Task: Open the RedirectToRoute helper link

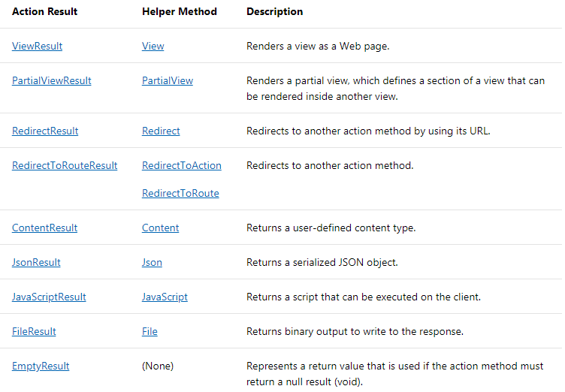Action: tap(180, 193)
